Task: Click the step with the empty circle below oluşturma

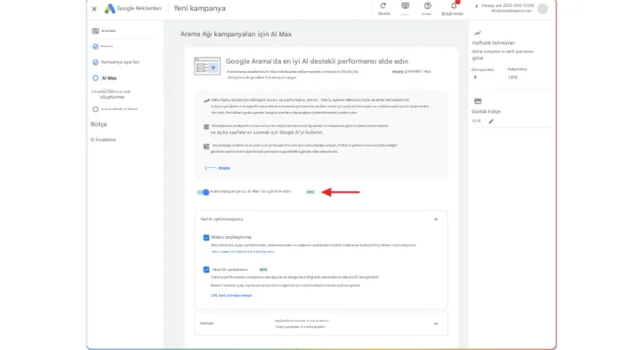Action: point(95,109)
